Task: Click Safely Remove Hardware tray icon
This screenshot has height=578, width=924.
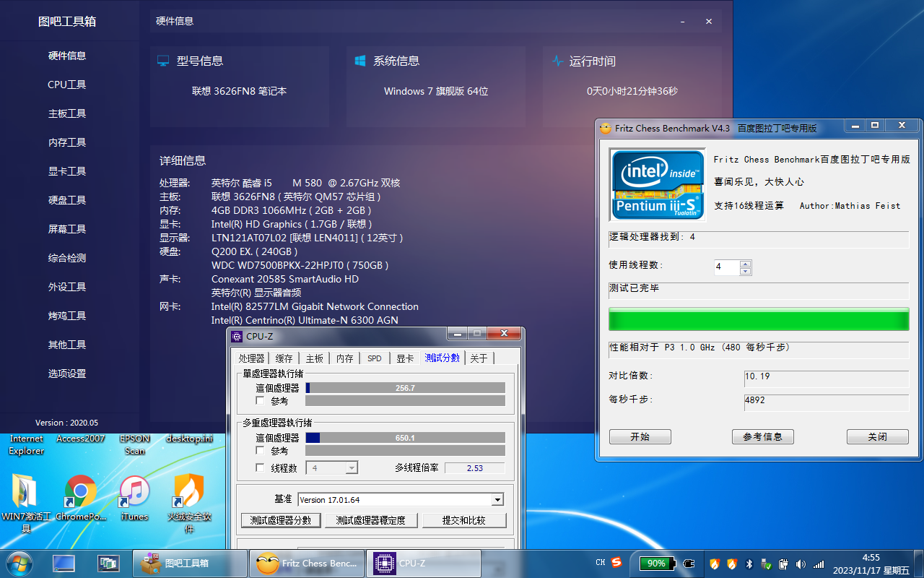Action: tap(766, 564)
